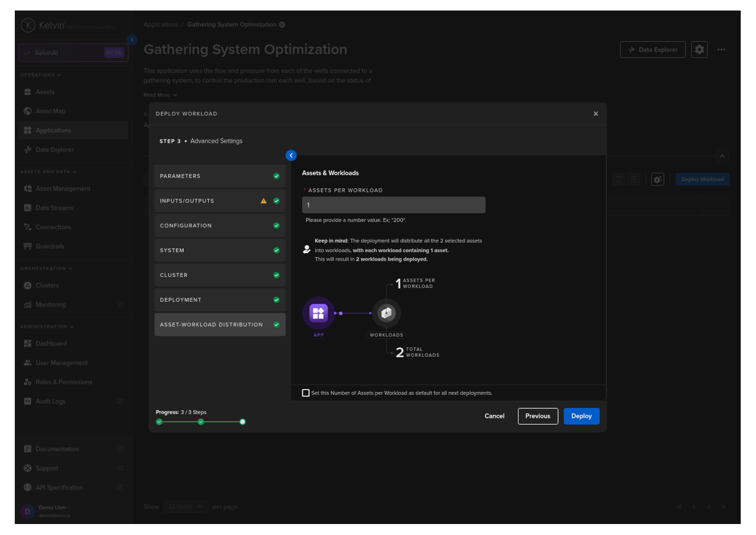Collapse the left sidebar with the arrow
756x535 pixels.
[132, 40]
